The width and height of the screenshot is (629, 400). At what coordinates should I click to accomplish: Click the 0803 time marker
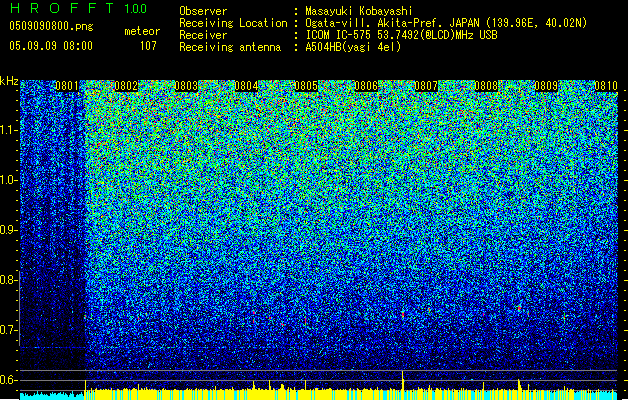[186, 86]
